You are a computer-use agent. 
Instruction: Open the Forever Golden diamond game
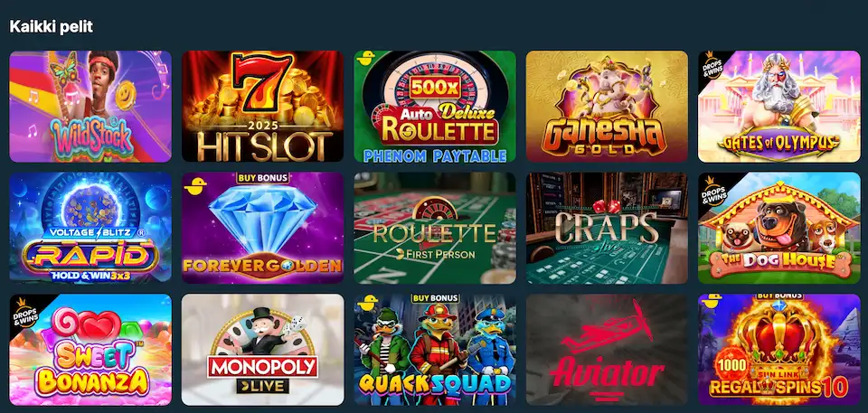262,228
